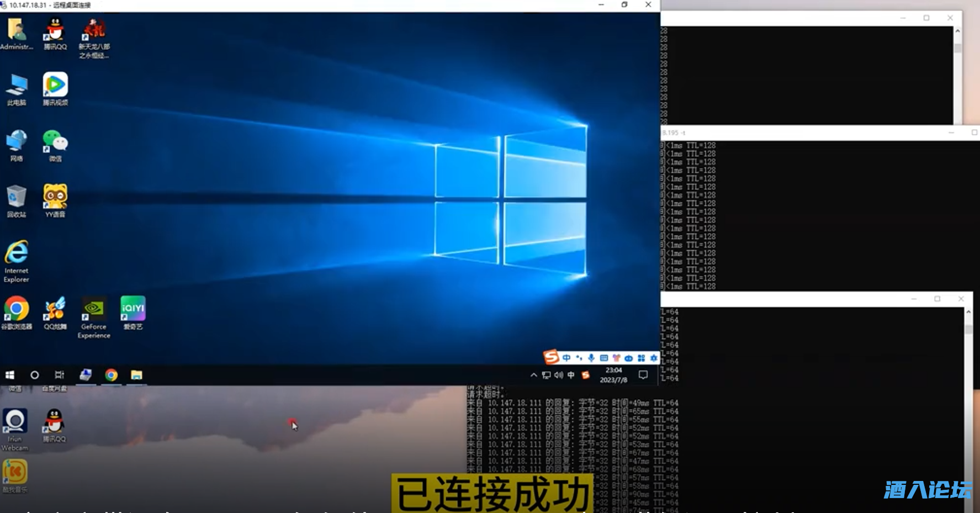Launch QQ炫舞 game shortcut
Image resolution: width=980 pixels, height=513 pixels.
[55, 309]
